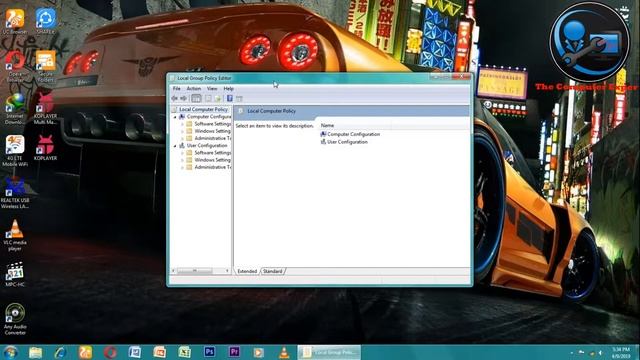Expand Administrative Templates under User Configuration

click(182, 167)
